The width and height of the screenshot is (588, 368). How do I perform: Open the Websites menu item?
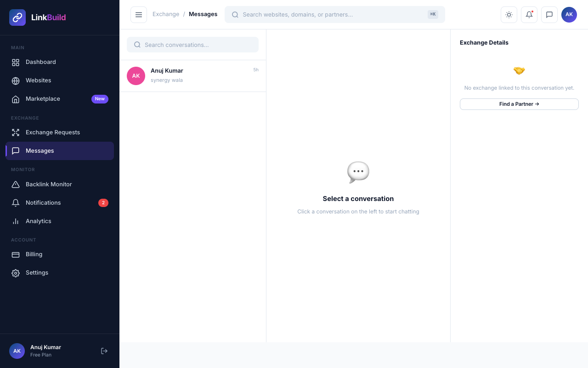point(60,80)
